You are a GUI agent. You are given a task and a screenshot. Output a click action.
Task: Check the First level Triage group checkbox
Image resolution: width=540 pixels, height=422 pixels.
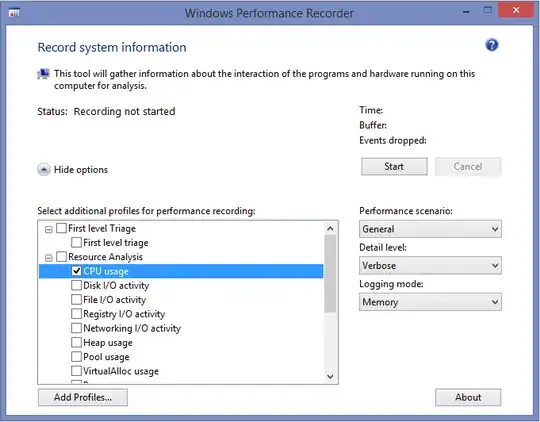[x=61, y=228]
